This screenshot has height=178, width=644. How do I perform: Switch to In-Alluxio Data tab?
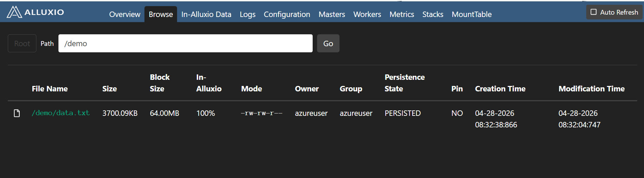[x=206, y=14]
